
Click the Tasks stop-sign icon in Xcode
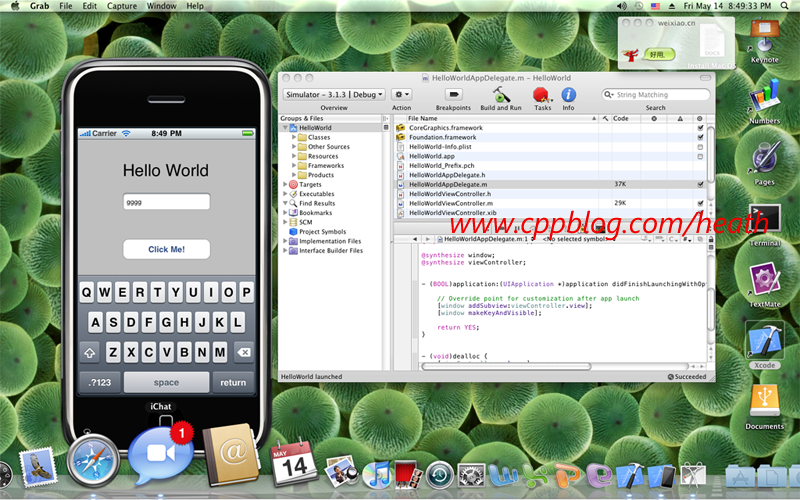pyautogui.click(x=541, y=95)
